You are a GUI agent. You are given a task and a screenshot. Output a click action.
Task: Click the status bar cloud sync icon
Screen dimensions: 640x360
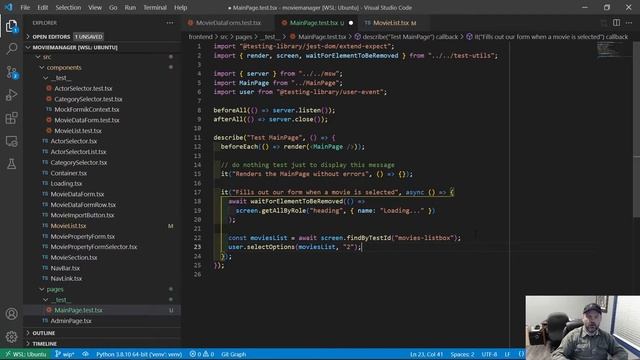[x=85, y=354]
